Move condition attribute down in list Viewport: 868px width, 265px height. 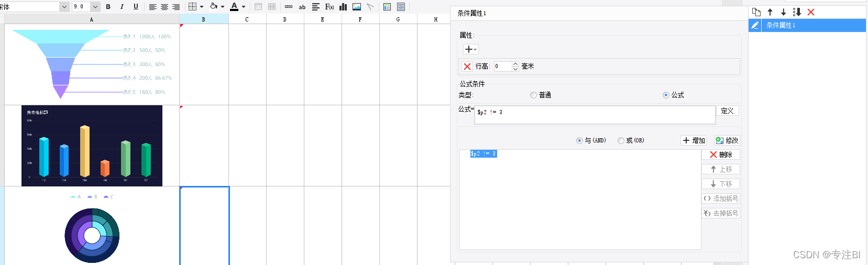784,12
